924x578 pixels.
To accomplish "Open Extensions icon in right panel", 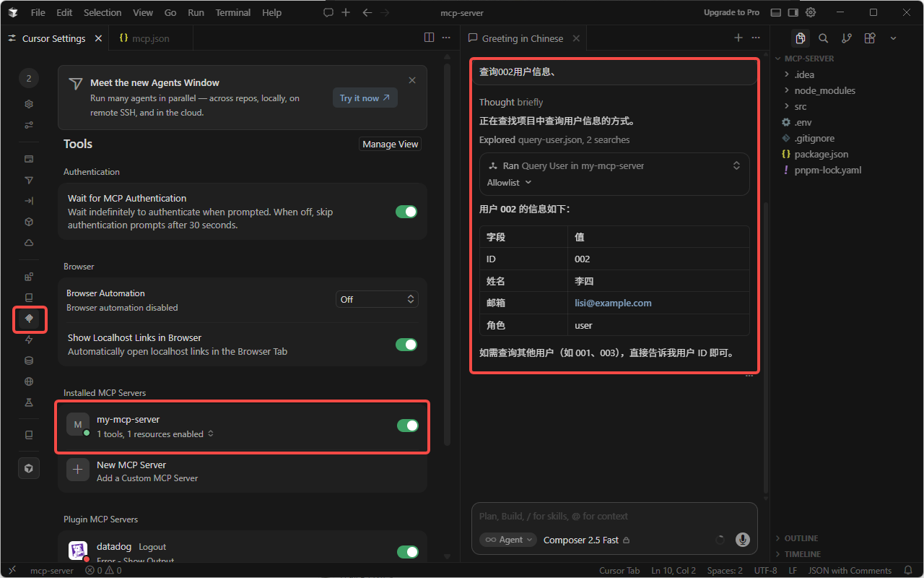I will (870, 38).
